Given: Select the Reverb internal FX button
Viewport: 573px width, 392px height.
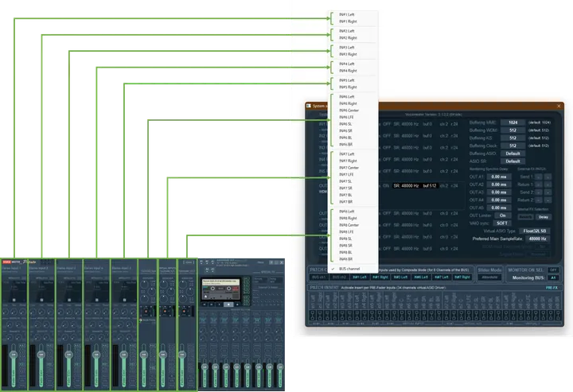Looking at the screenshot, I should tap(525, 217).
